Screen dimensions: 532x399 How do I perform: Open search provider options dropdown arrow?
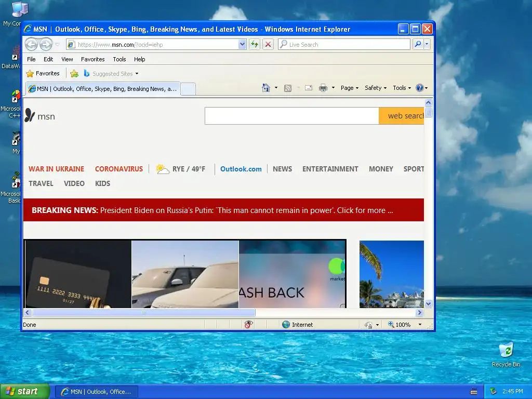tap(427, 45)
